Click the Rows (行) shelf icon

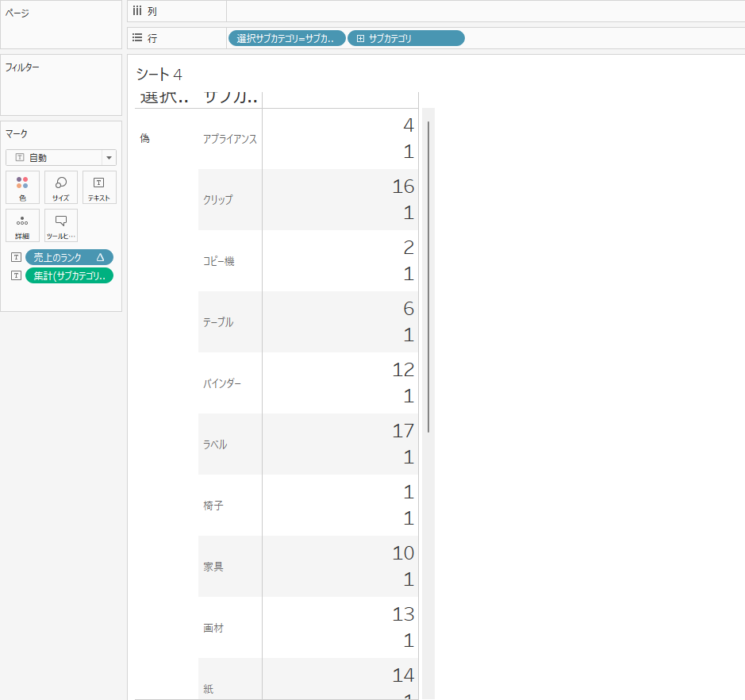point(137,38)
